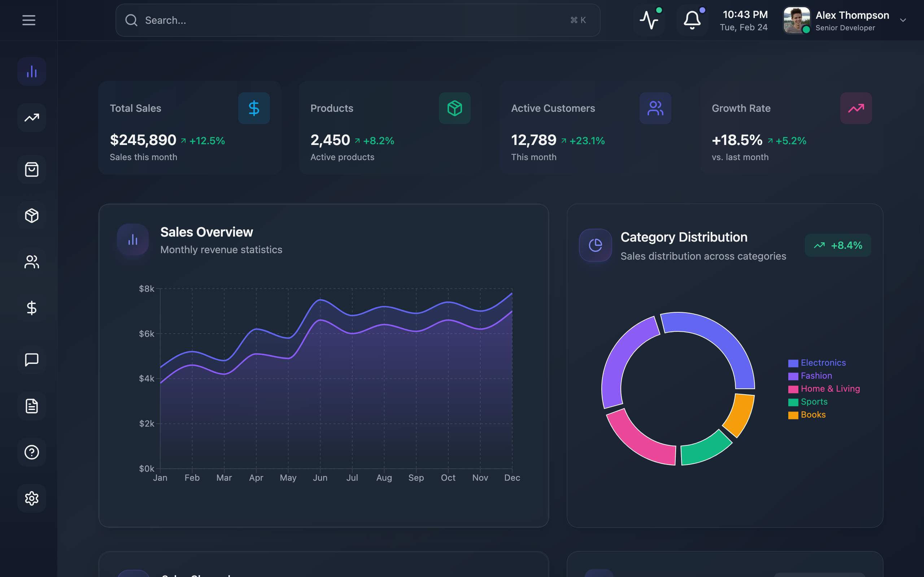This screenshot has height=577, width=924.
Task: Open the help question-mark icon
Action: pyautogui.click(x=31, y=452)
